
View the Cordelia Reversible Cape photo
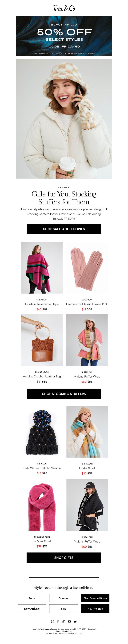(x=42, y=268)
